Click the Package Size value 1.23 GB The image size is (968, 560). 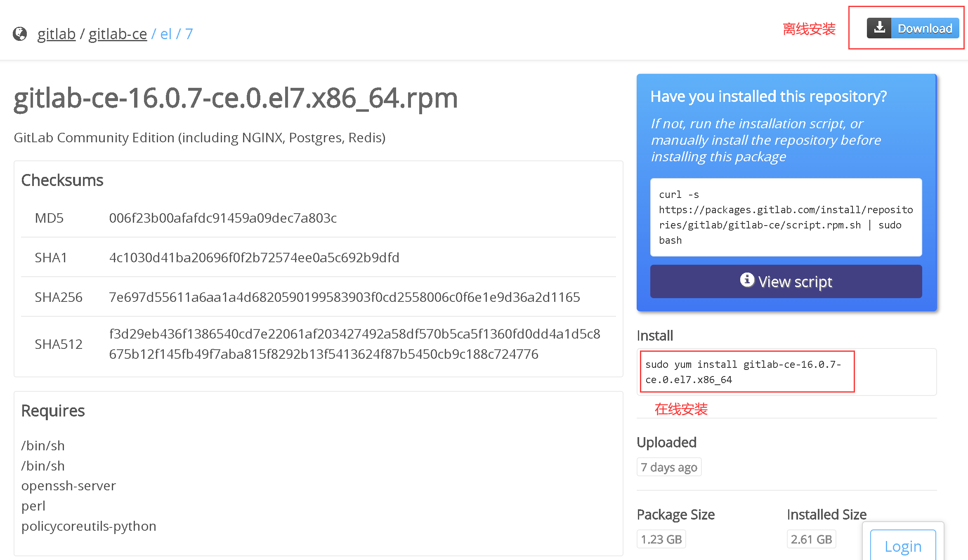662,539
